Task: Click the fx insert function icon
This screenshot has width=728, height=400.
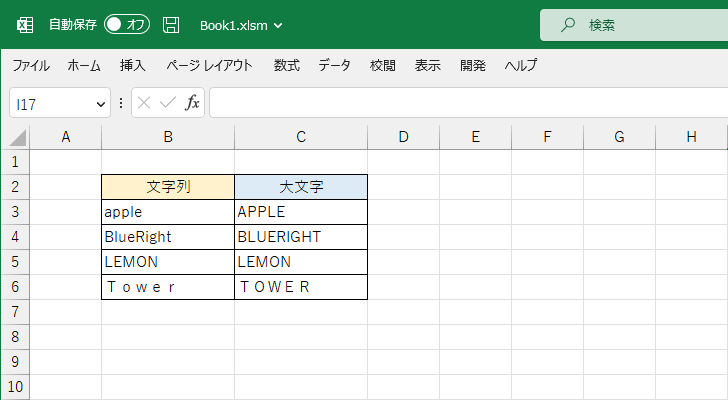Action: pyautogui.click(x=192, y=103)
